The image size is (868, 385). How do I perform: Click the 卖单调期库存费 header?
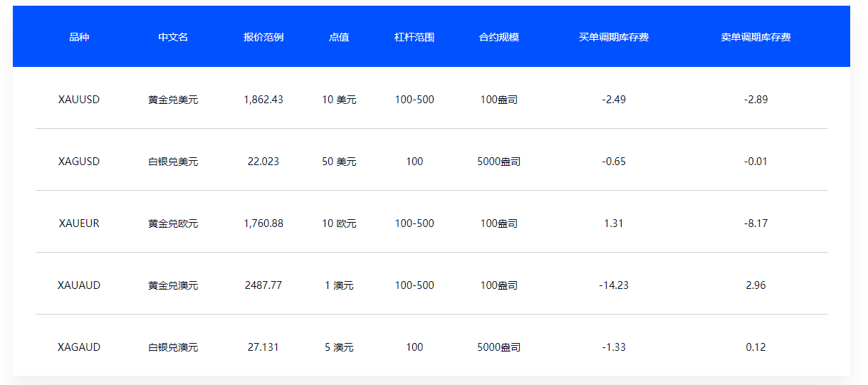(755, 37)
